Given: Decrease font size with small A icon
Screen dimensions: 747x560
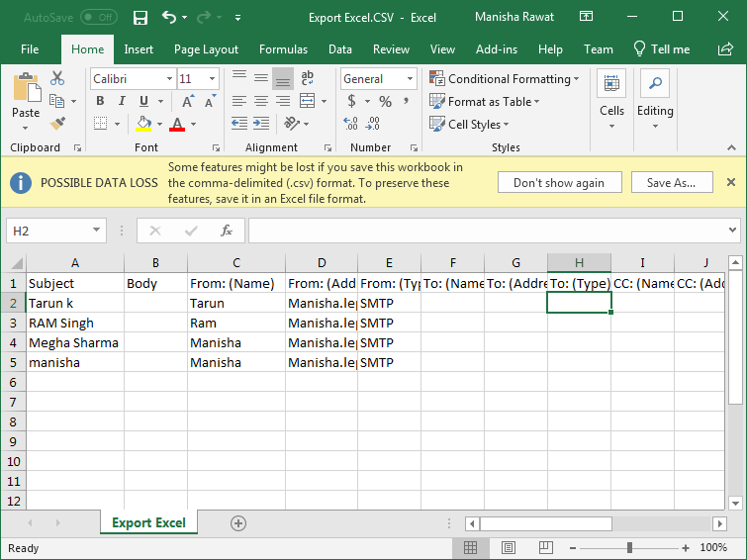Looking at the screenshot, I should pos(210,101).
